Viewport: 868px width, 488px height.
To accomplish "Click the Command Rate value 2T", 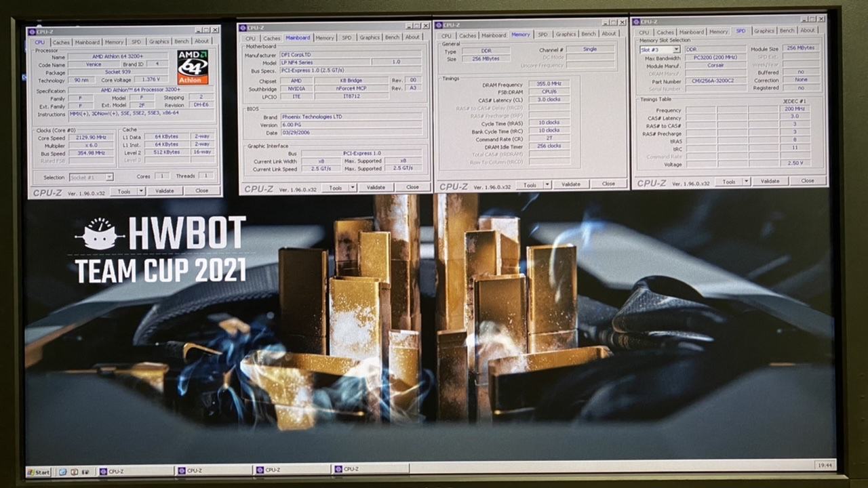I will pos(549,138).
